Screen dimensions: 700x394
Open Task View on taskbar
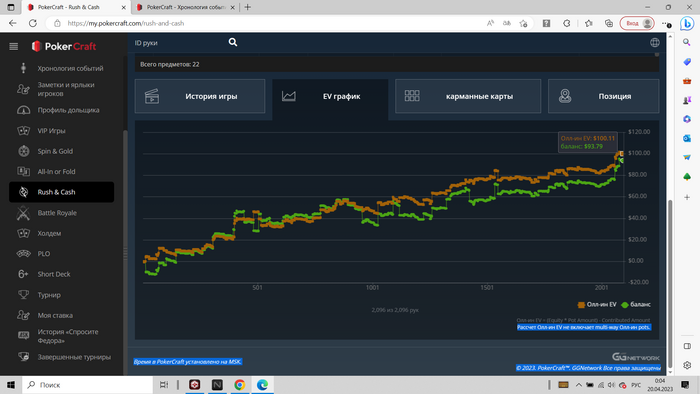[x=164, y=385]
